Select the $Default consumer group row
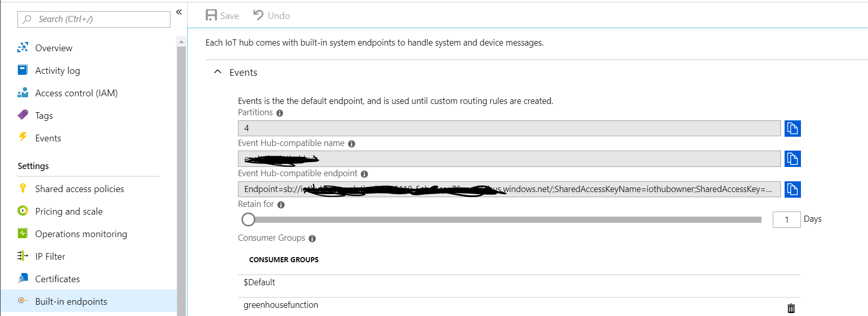 [x=519, y=282]
